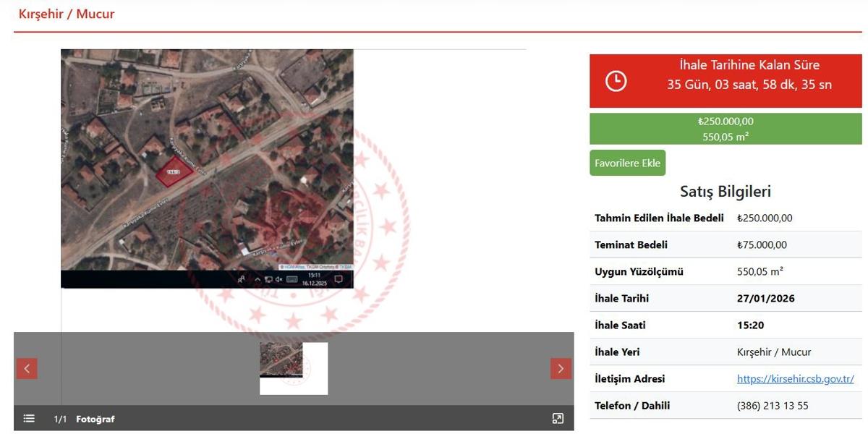Click the phone number (386) 213 13 55
868x434 pixels.
click(772, 406)
